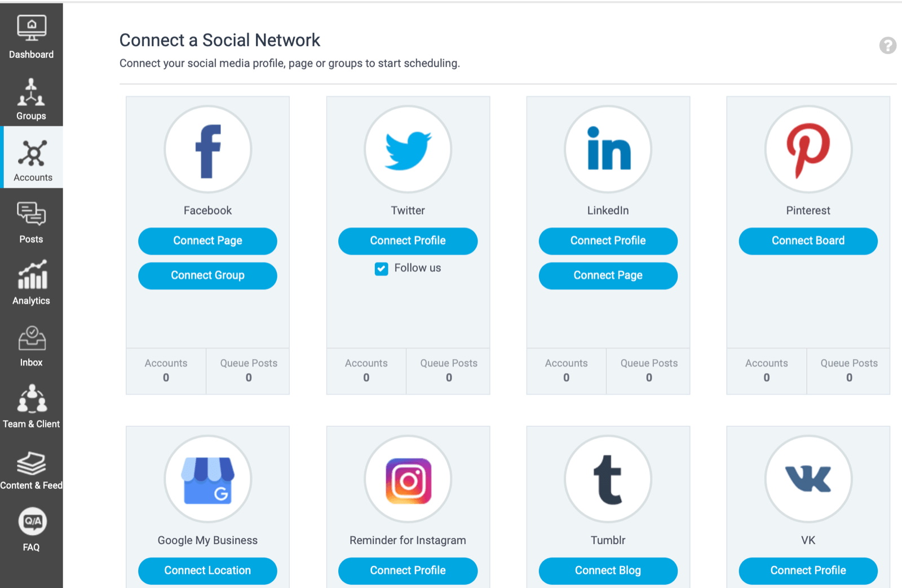Click the Google My Business icon
Screen dimensions: 902x588
(x=207, y=480)
